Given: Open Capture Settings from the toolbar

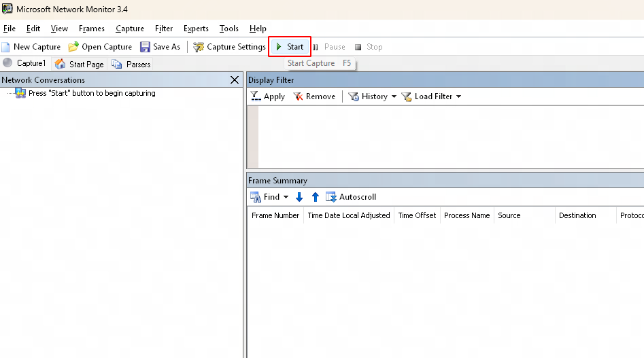Looking at the screenshot, I should click(229, 47).
